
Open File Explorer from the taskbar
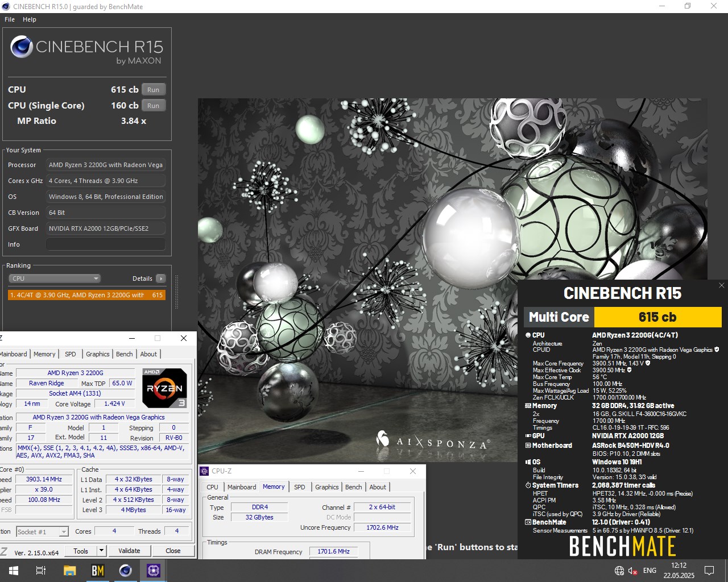(x=69, y=571)
